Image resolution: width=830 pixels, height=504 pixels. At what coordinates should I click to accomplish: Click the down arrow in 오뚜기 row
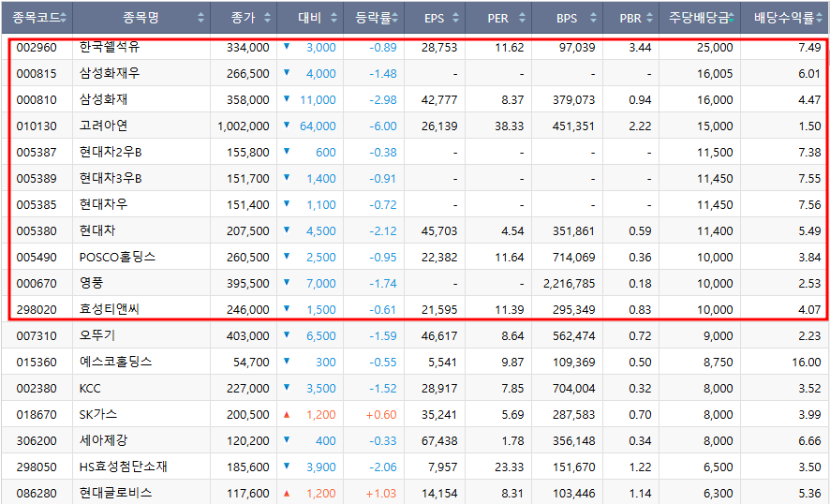pos(287,334)
